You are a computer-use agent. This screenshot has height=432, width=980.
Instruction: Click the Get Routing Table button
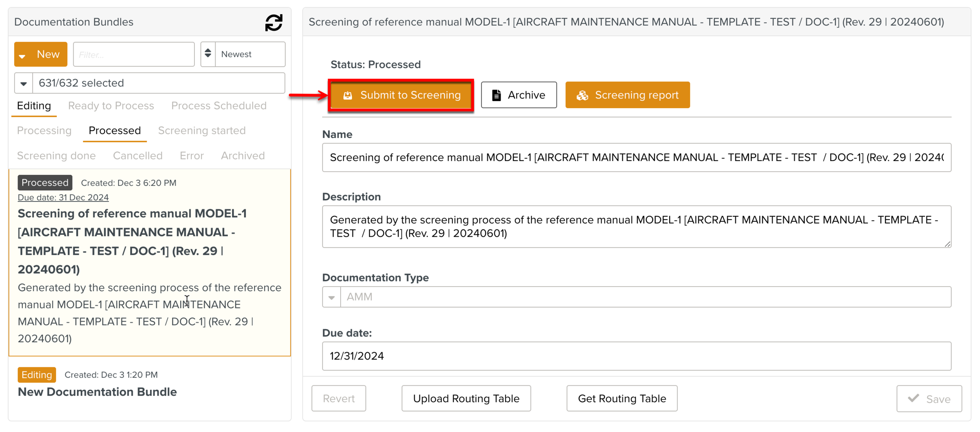[x=621, y=398]
